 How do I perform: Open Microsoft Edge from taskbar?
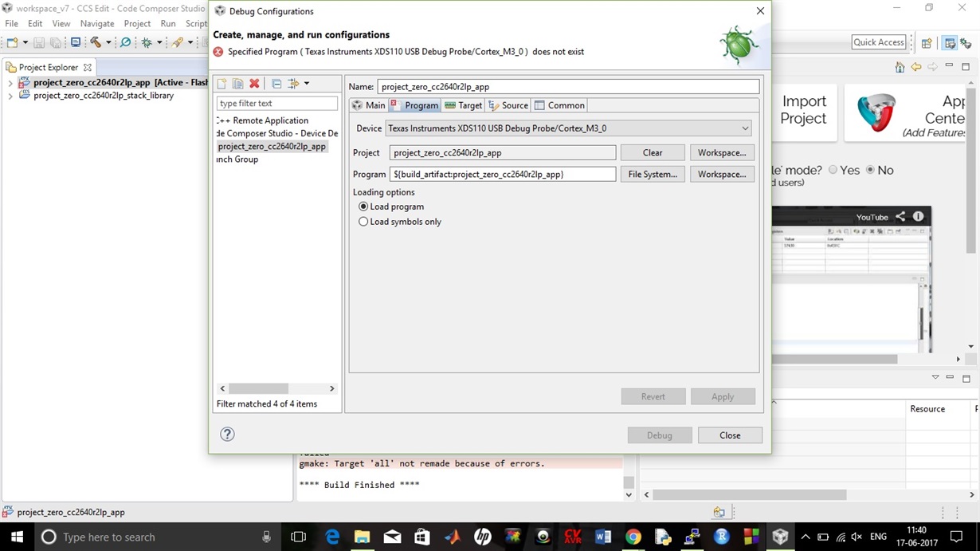[x=332, y=537]
